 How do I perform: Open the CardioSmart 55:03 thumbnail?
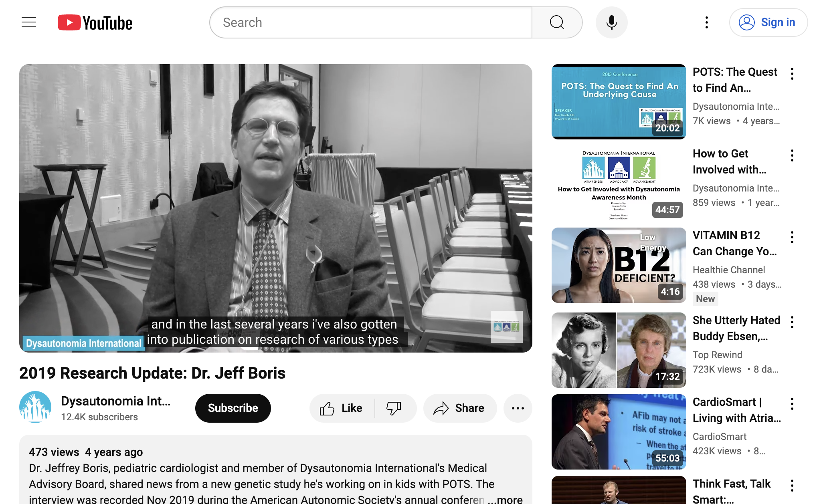coord(619,432)
